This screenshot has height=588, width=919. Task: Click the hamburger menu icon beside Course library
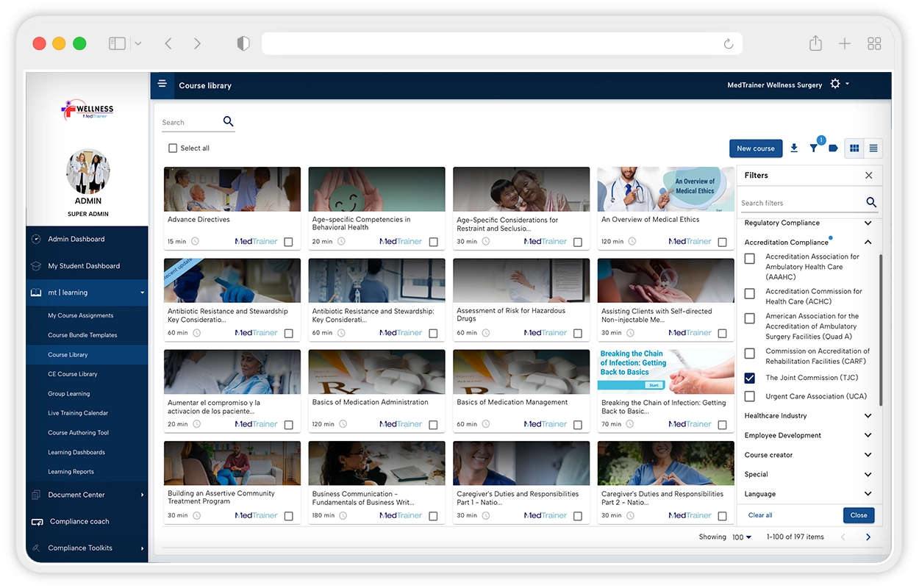point(162,85)
